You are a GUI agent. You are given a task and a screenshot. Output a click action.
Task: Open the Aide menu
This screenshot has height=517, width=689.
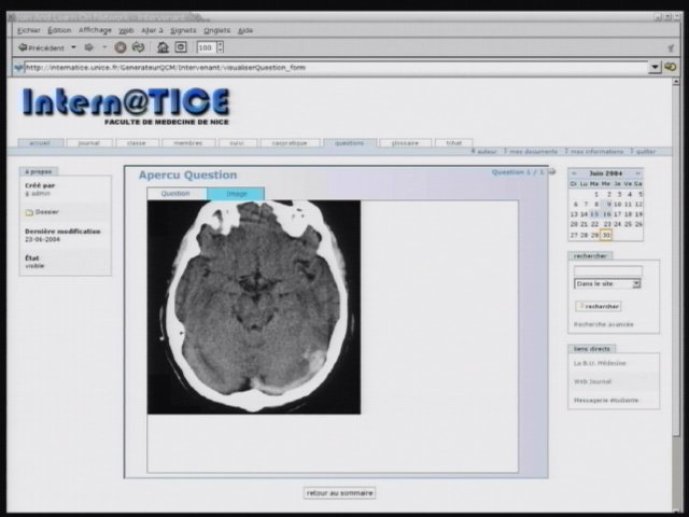point(245,30)
